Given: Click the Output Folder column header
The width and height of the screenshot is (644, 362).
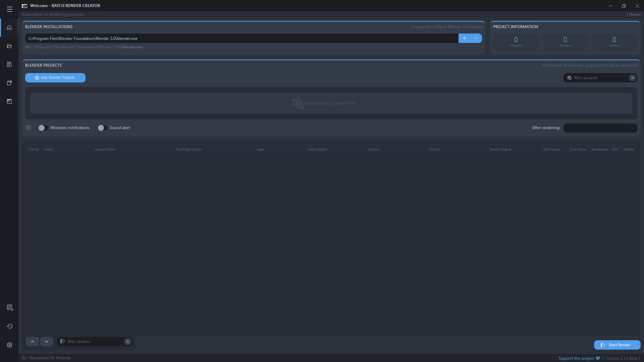Looking at the screenshot, I should pyautogui.click(x=105, y=149).
